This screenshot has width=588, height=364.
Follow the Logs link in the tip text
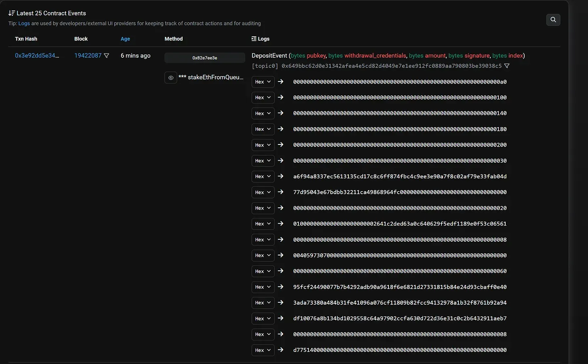[x=24, y=23]
